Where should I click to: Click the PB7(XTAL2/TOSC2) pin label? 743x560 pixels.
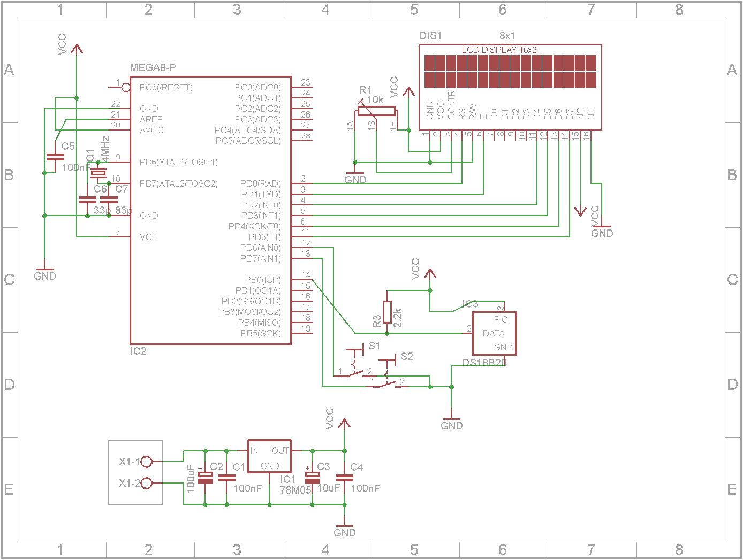[x=179, y=183]
